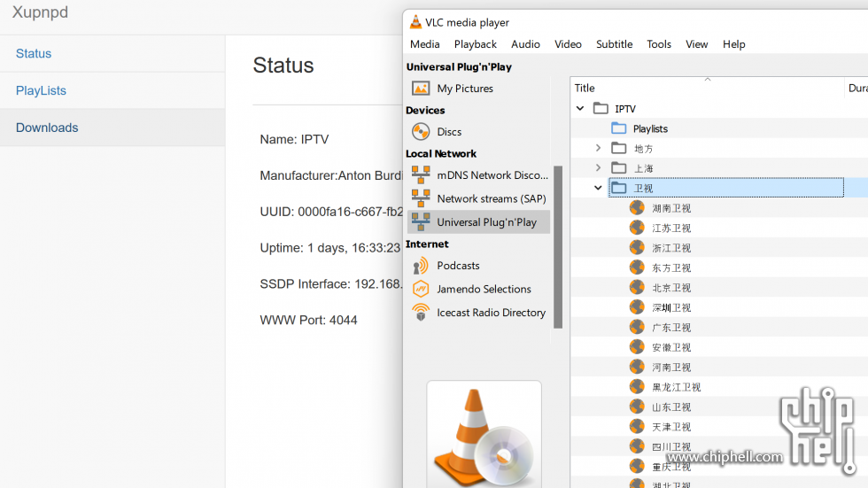Select the 山东卫视 channel row
The height and width of the screenshot is (488, 868).
point(719,407)
